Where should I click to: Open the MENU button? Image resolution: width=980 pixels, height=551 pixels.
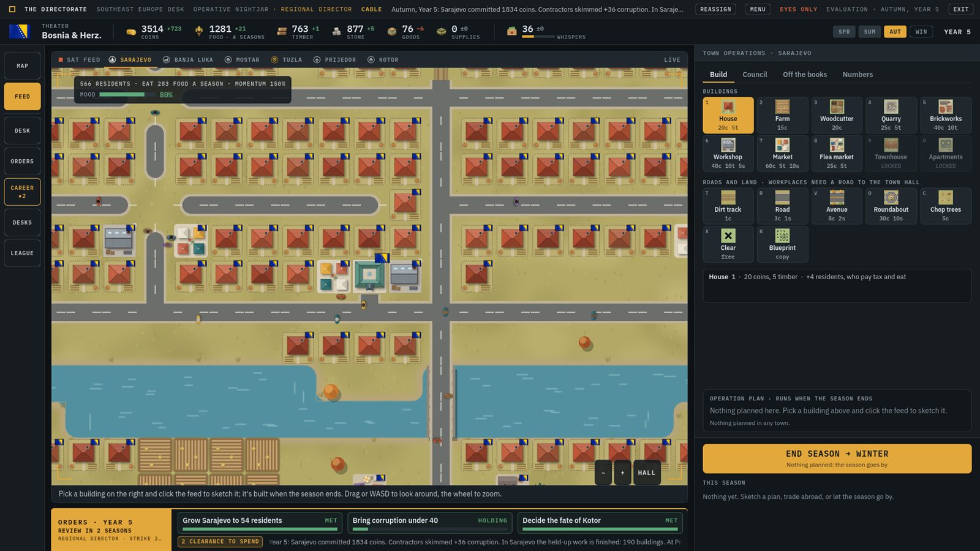[x=758, y=9]
